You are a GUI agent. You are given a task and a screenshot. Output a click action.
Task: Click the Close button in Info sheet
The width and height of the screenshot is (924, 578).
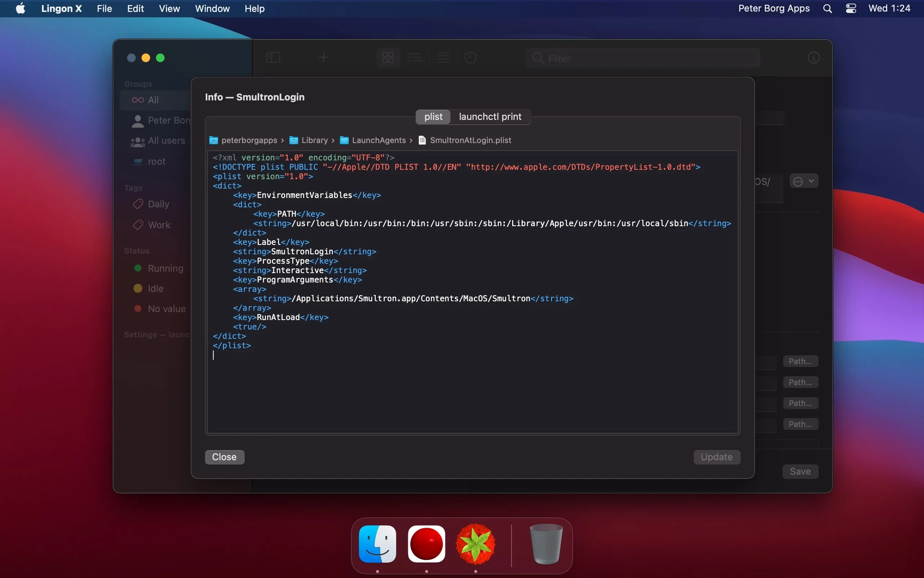pyautogui.click(x=225, y=457)
